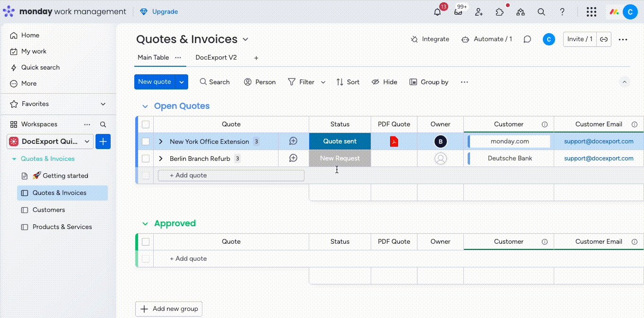Click the Integrate button
The height and width of the screenshot is (318, 644).
(x=430, y=39)
